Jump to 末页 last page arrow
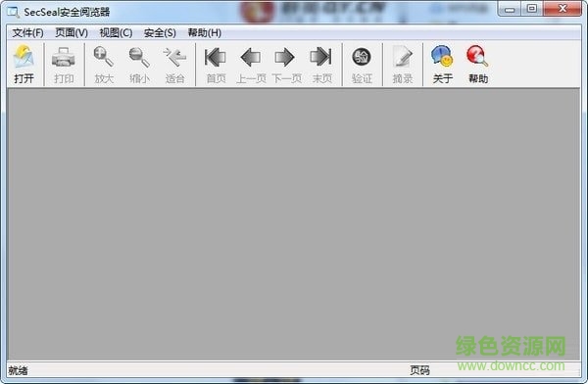 coord(321,57)
